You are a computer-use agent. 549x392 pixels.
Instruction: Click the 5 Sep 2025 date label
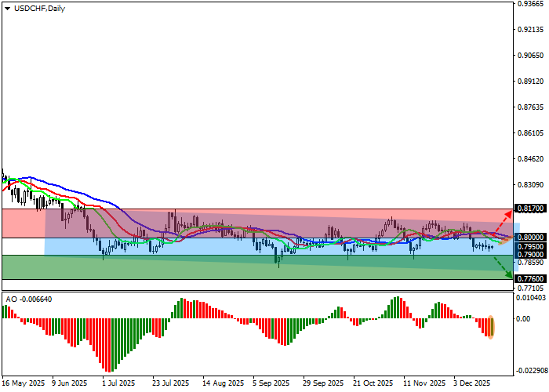(x=271, y=383)
